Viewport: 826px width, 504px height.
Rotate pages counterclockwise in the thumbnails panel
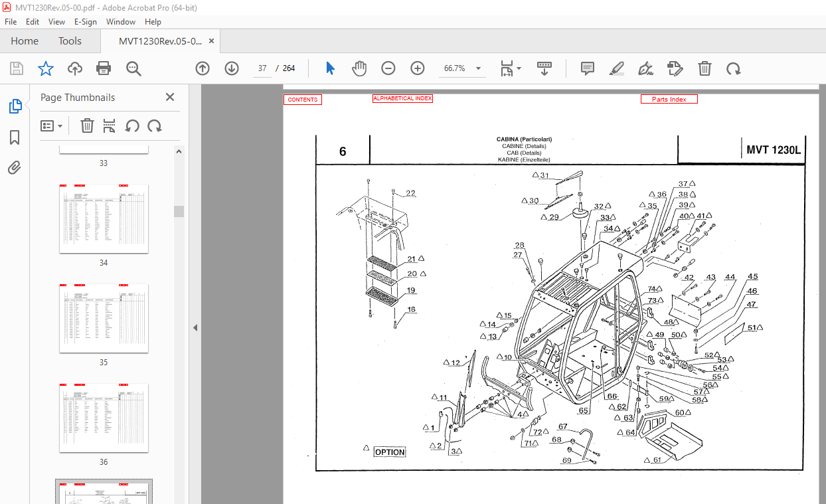(x=132, y=126)
